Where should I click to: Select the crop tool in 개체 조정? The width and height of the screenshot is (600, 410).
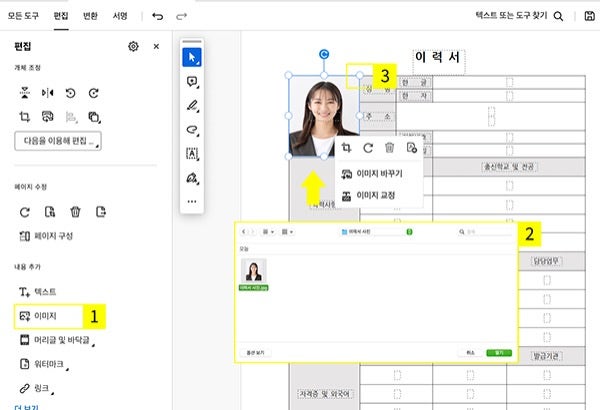[x=25, y=116]
